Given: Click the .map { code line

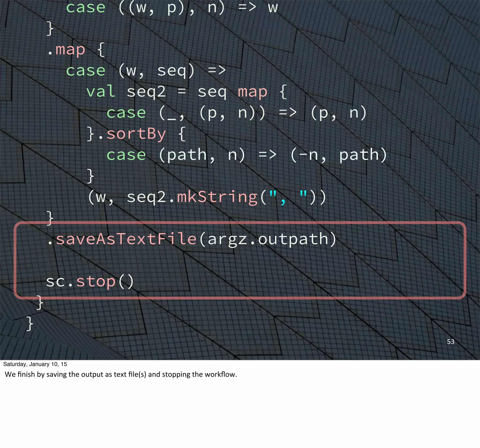Looking at the screenshot, I should coord(76,50).
